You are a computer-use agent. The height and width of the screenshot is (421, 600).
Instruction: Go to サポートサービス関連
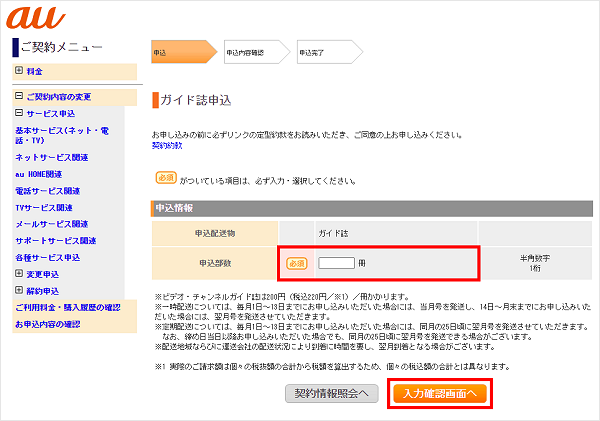click(x=56, y=241)
